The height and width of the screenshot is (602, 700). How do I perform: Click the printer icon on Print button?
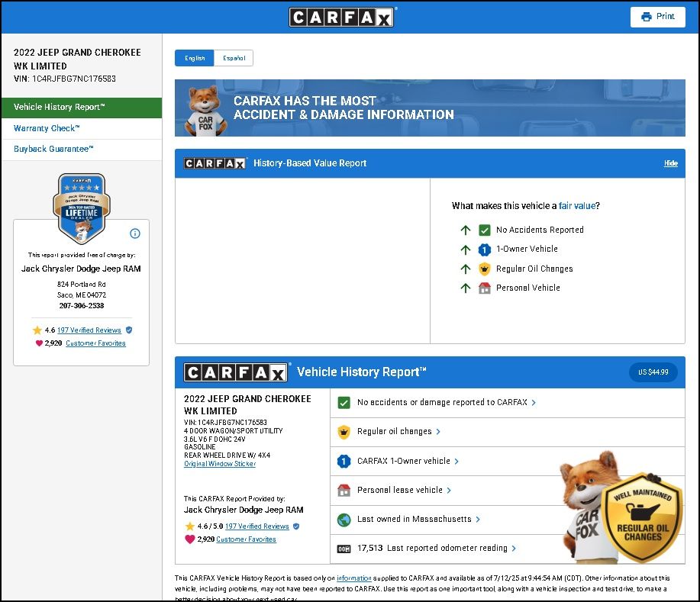646,17
